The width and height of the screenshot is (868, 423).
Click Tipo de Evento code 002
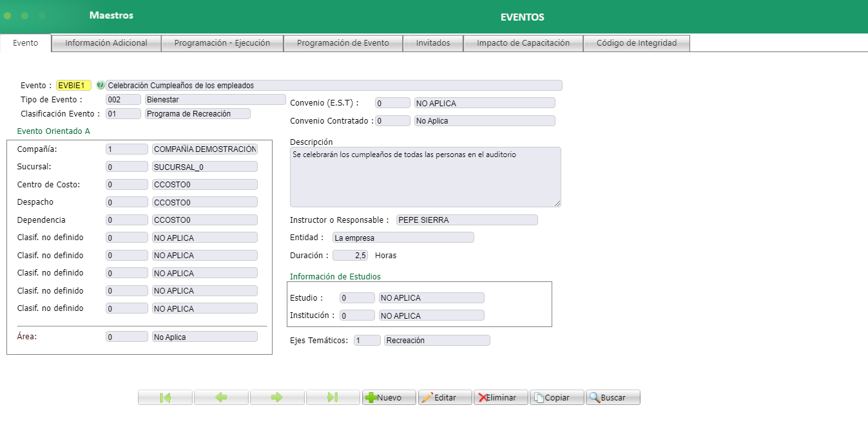(123, 99)
